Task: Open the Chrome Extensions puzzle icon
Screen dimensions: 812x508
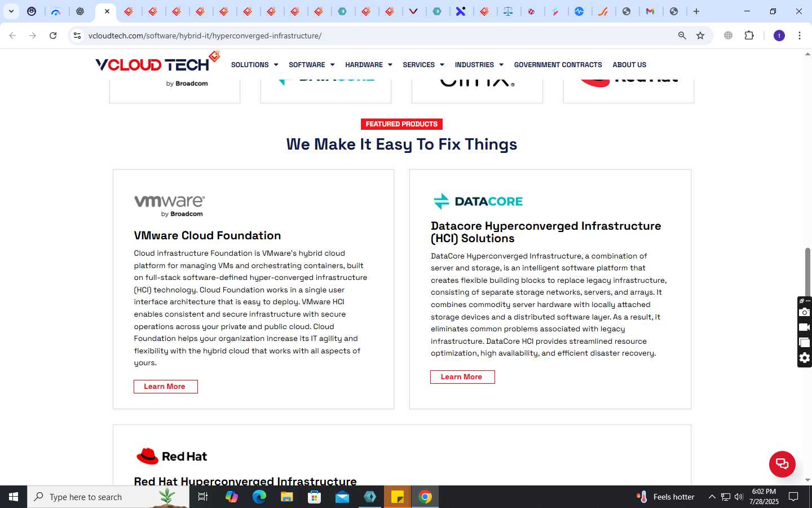Action: (x=749, y=36)
